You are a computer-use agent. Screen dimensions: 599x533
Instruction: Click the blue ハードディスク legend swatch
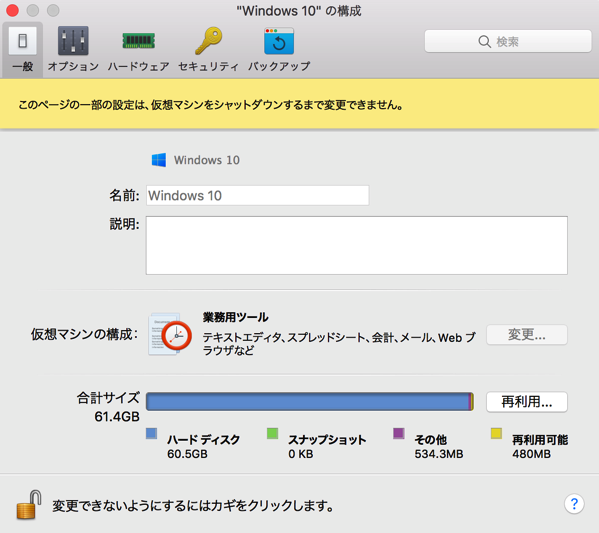coord(151,433)
